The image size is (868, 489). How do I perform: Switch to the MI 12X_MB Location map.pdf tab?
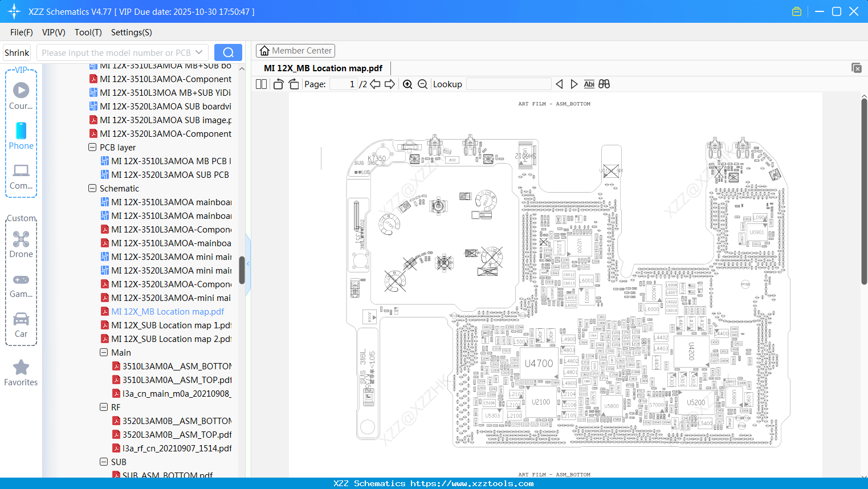(x=322, y=68)
